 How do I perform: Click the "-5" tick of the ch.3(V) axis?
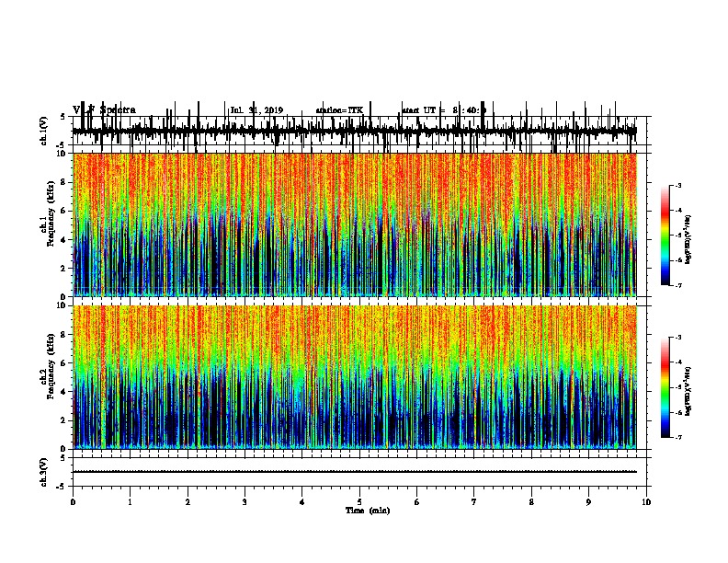(62, 487)
